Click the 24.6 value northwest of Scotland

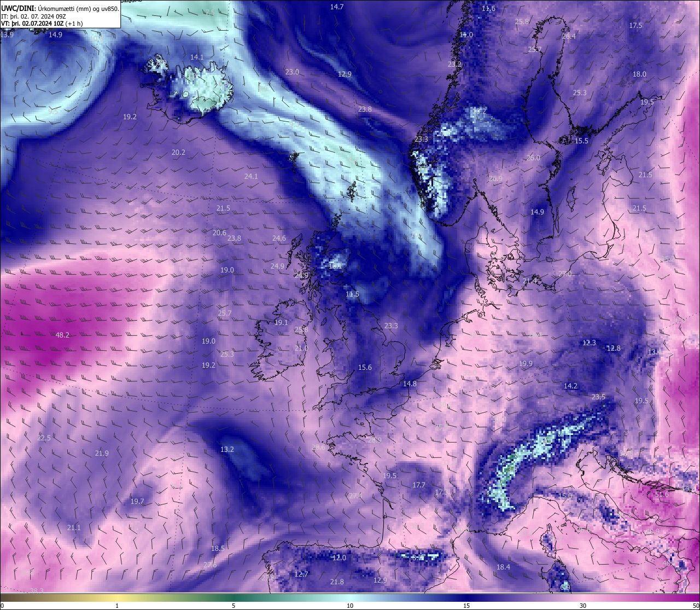279,238
